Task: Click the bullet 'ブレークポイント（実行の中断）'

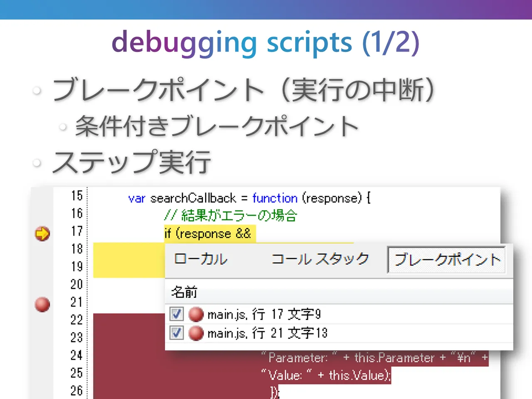Action: (244, 90)
